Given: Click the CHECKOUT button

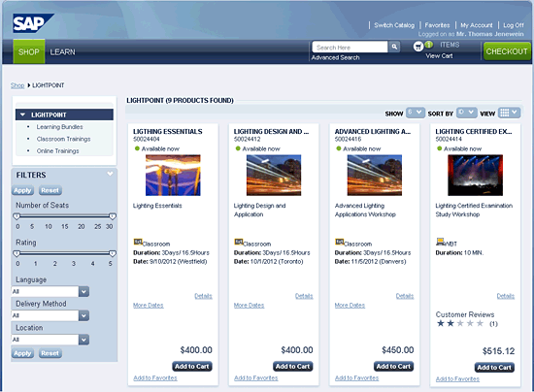Looking at the screenshot, I should pos(507,51).
